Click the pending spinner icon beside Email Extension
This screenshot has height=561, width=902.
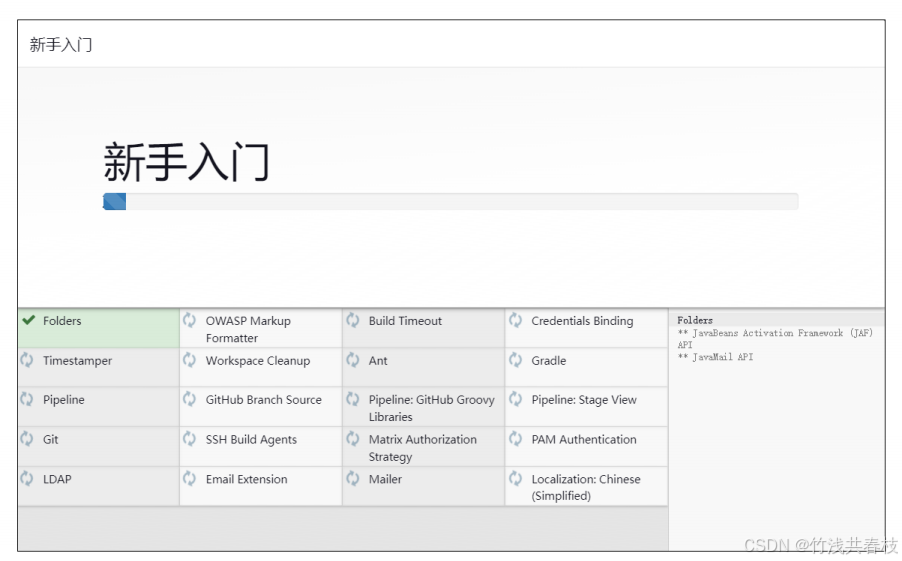tap(189, 478)
